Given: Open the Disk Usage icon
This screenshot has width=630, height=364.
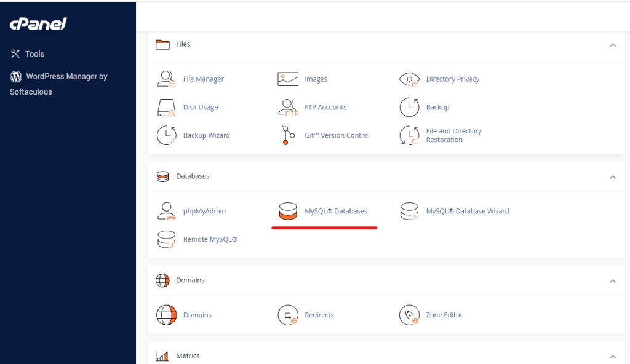Looking at the screenshot, I should (x=166, y=108).
